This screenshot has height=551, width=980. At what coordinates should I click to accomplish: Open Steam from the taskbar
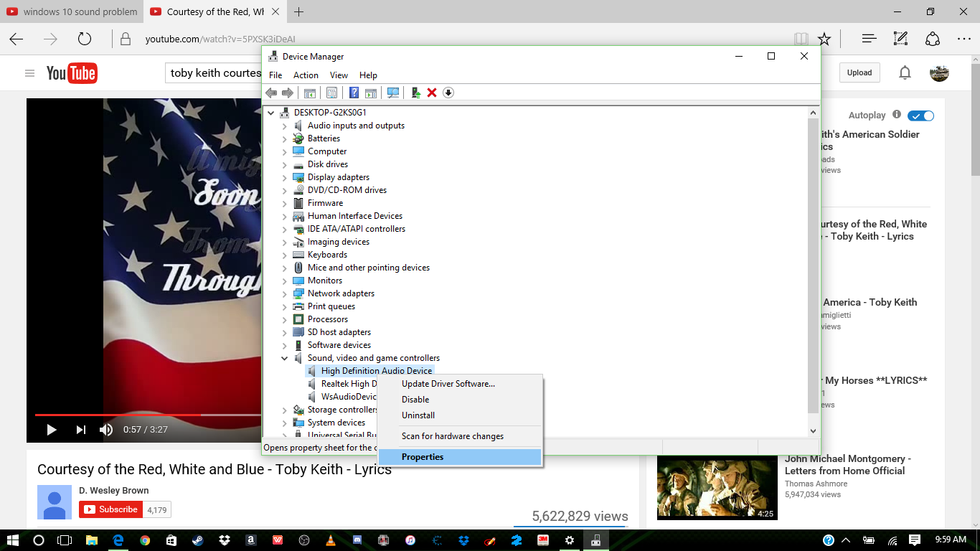click(x=197, y=540)
